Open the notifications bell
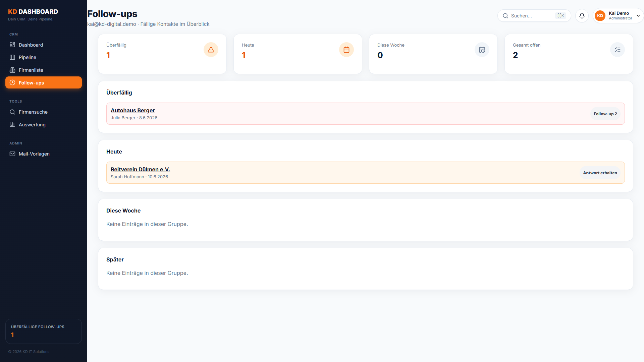Viewport: 644px width, 362px height. 582,16
